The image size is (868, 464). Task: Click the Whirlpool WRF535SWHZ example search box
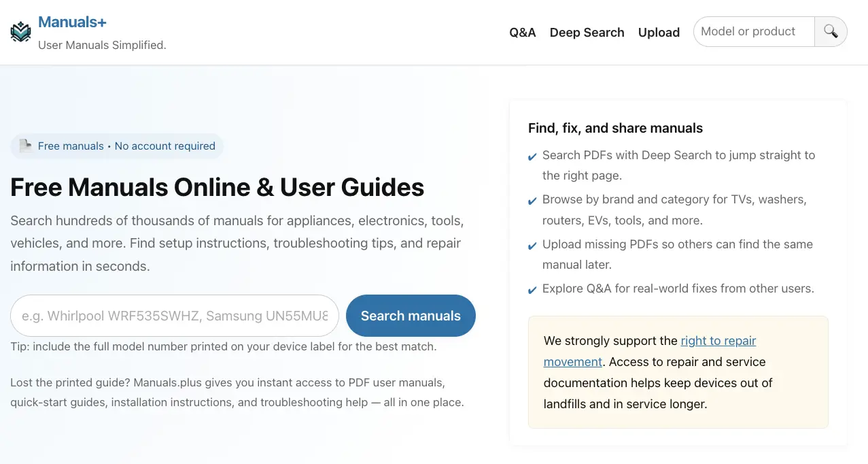tap(175, 316)
